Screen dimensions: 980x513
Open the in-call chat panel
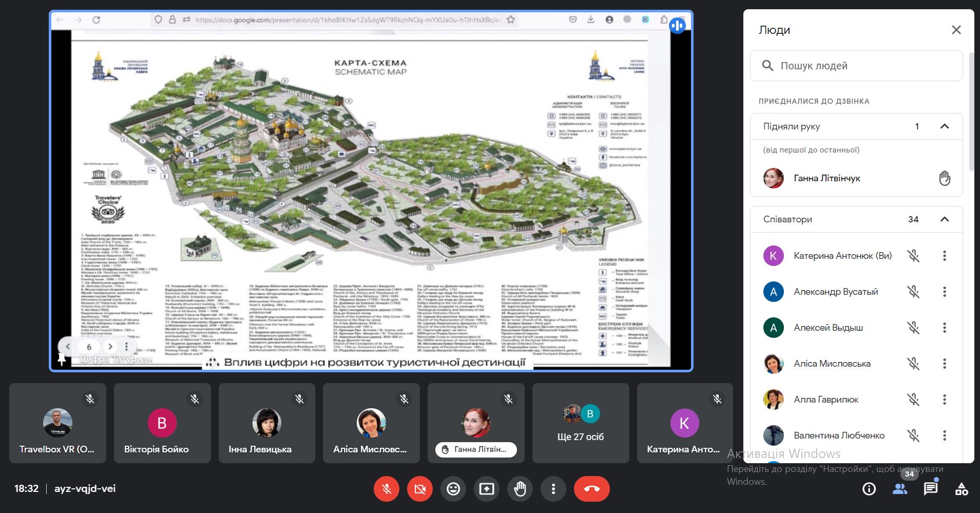930,488
